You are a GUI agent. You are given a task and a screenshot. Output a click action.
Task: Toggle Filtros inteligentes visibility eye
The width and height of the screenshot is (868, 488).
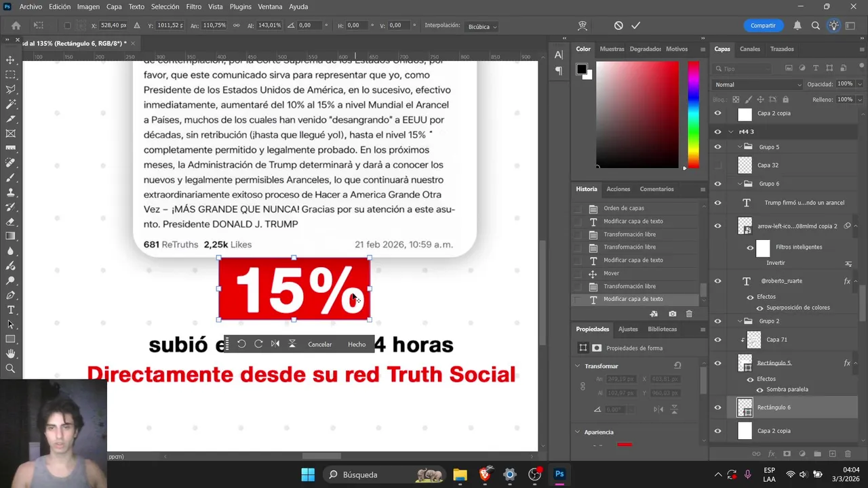click(750, 247)
